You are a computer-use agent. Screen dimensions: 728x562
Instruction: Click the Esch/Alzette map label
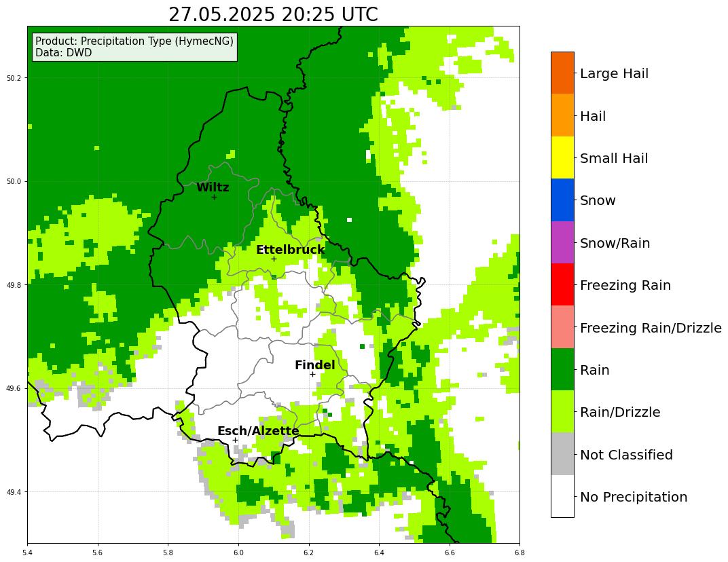tap(258, 431)
